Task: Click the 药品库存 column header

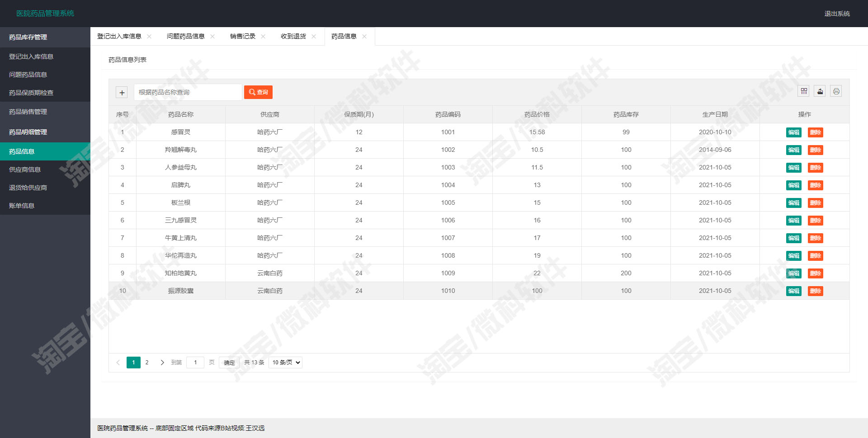Action: (626, 114)
